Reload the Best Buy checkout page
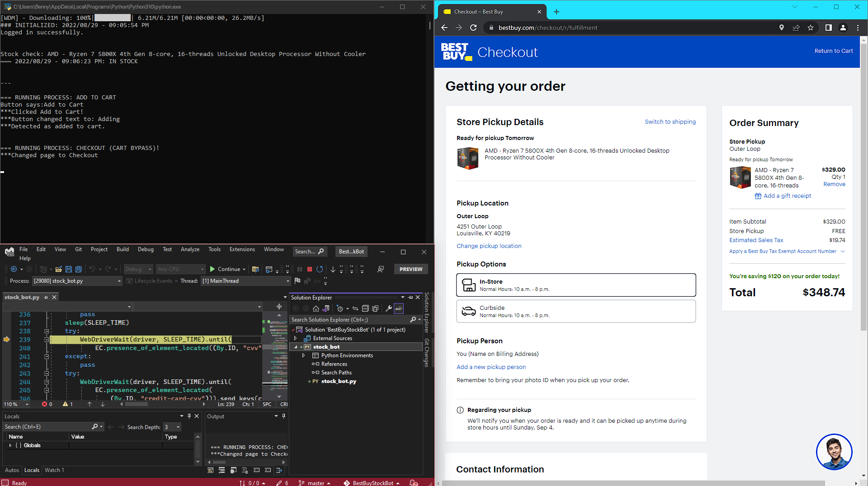 tap(473, 28)
